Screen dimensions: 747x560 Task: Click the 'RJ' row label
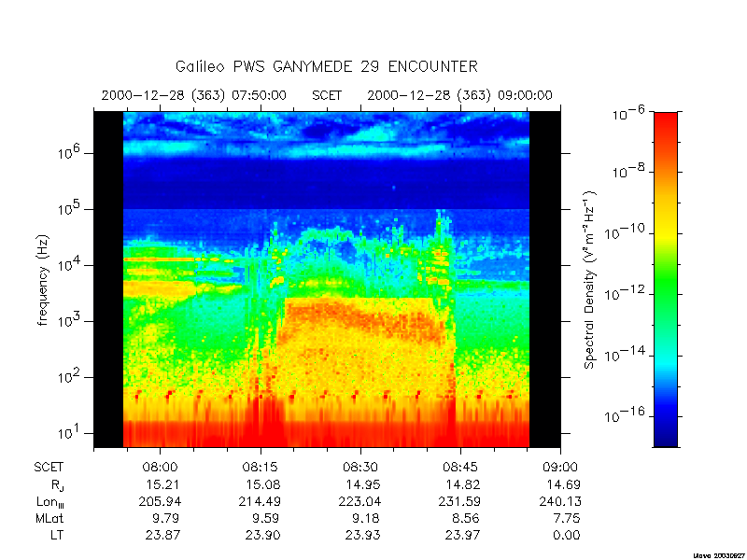point(57,485)
